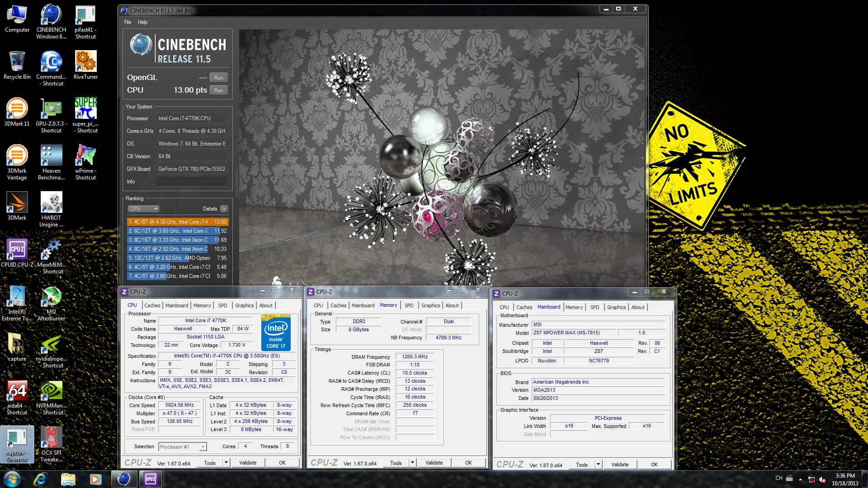Select the 6C/12T 3.60 GHz ranking row

point(178,231)
